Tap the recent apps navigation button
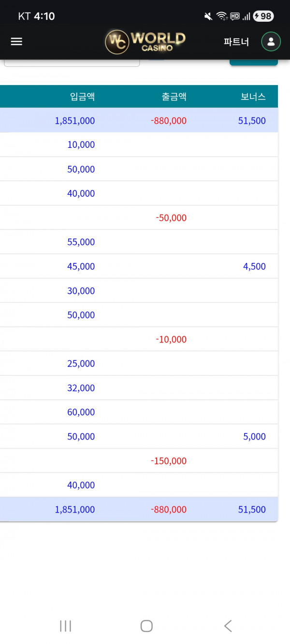Viewport: 290px width, 644px height. [65, 626]
